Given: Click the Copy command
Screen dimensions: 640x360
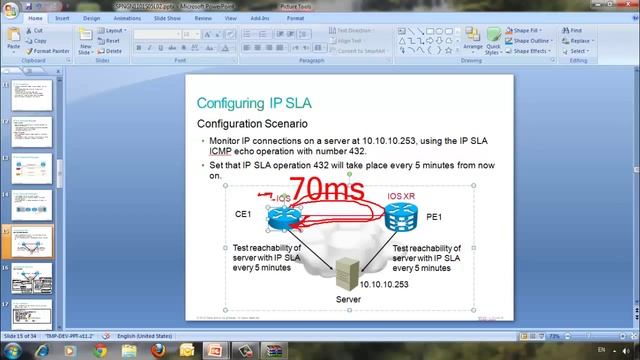Looking at the screenshot, I should pyautogui.click(x=36, y=41).
